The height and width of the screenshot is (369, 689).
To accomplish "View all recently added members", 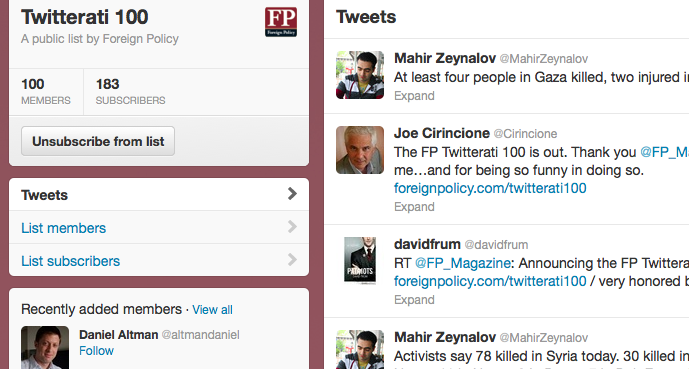I will pos(212,310).
